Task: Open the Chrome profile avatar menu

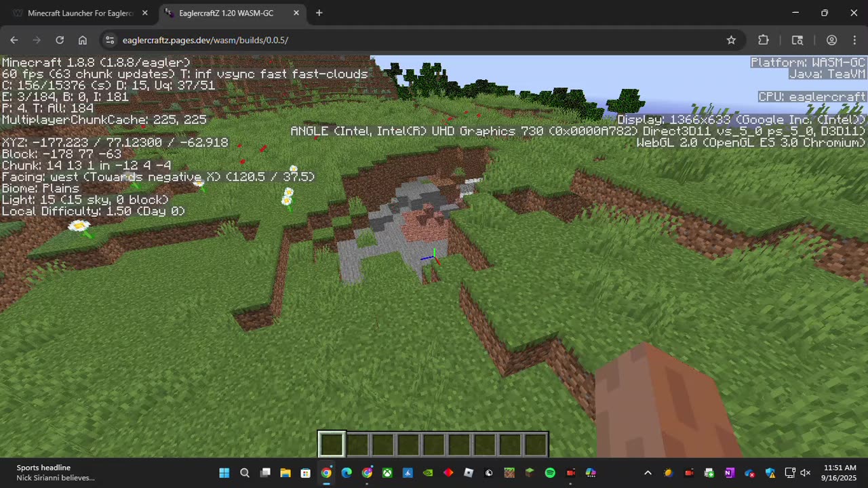Action: pyautogui.click(x=831, y=40)
